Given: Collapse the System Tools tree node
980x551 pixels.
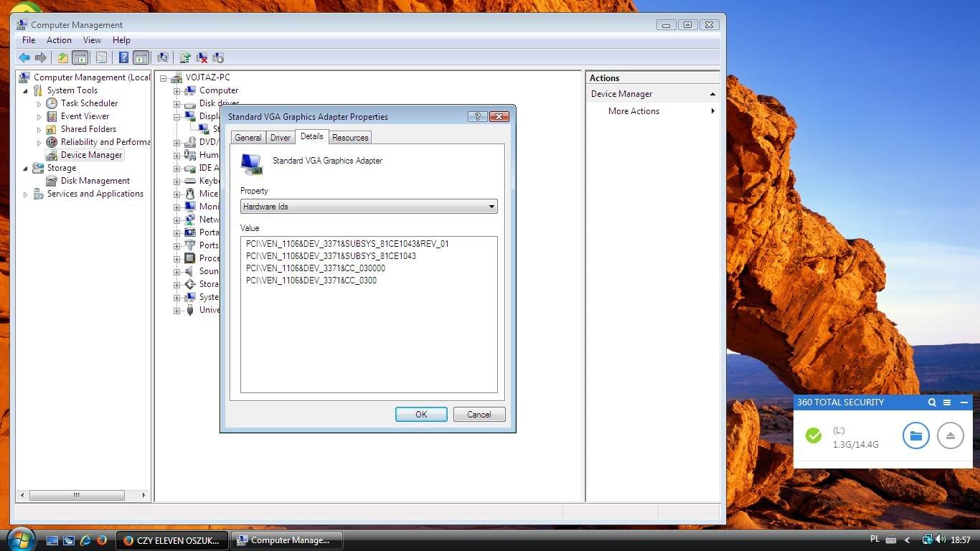Looking at the screenshot, I should coord(26,91).
